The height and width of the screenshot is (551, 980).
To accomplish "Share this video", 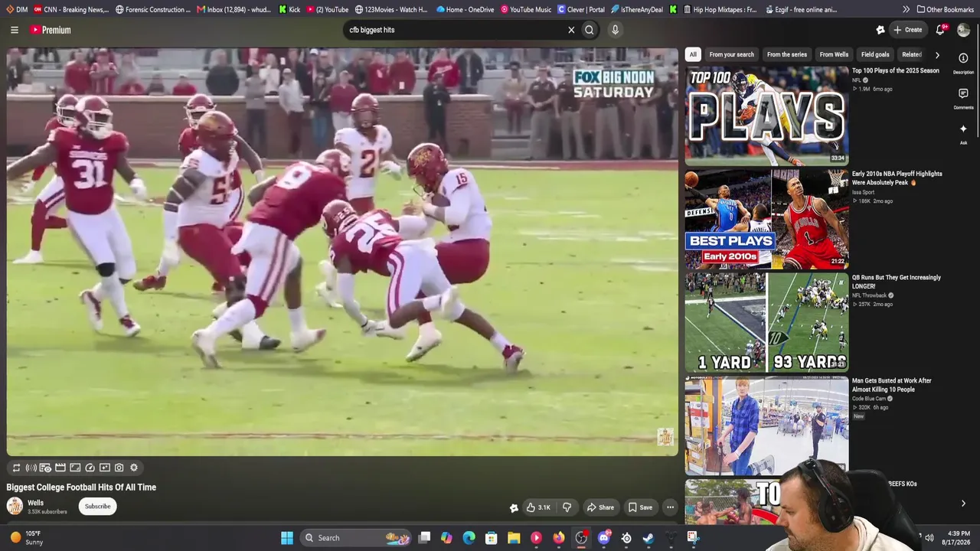I will pos(600,507).
